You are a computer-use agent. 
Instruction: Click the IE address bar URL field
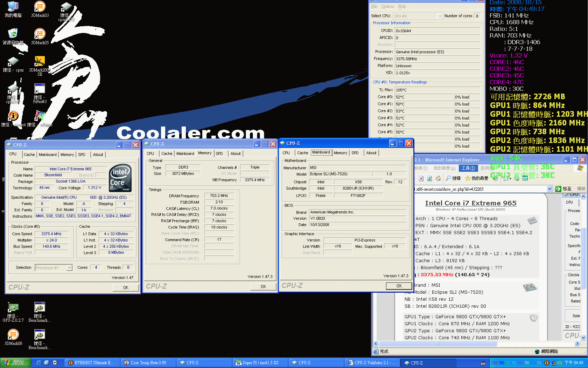point(480,189)
